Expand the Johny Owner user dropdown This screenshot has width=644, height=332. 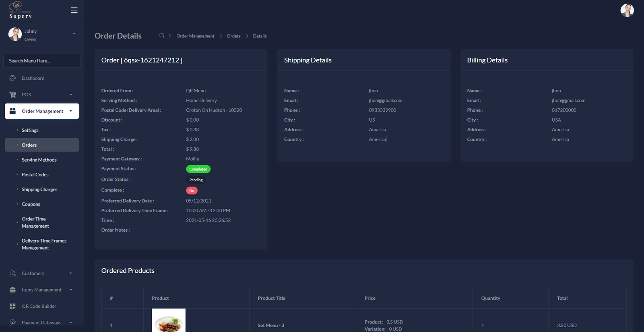tap(74, 34)
